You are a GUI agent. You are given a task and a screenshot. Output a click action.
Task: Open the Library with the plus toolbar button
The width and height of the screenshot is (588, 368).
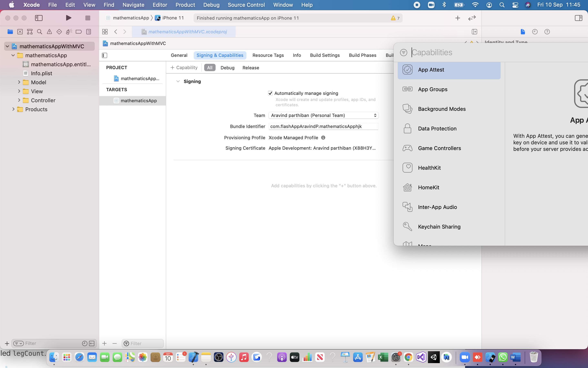458,18
